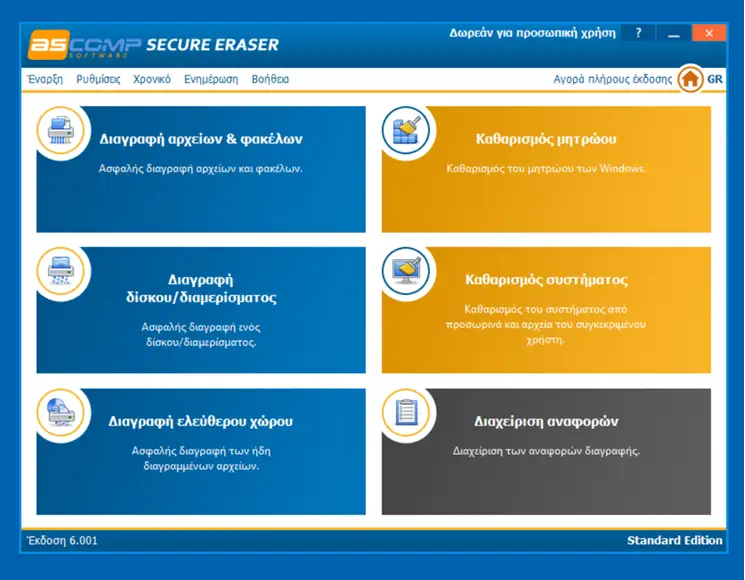Select the Καθαρισμός μητρώου tile

point(546,169)
